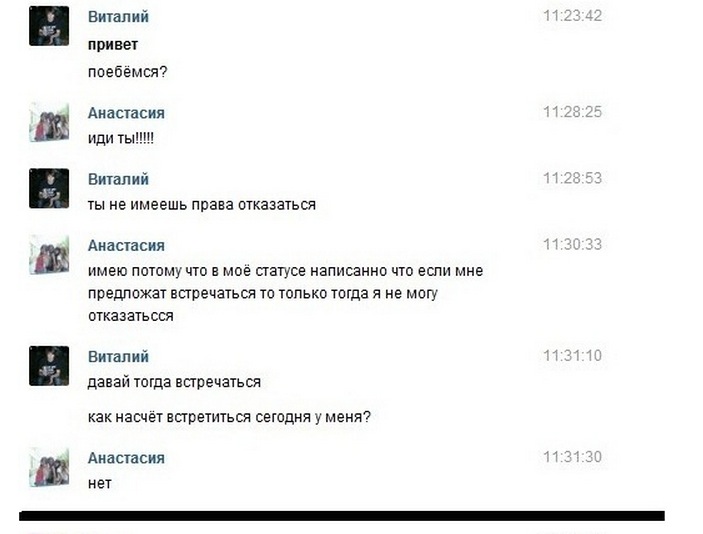
Task: Open Виталий's avatar at 11:23:42 message
Action: pyautogui.click(x=49, y=26)
